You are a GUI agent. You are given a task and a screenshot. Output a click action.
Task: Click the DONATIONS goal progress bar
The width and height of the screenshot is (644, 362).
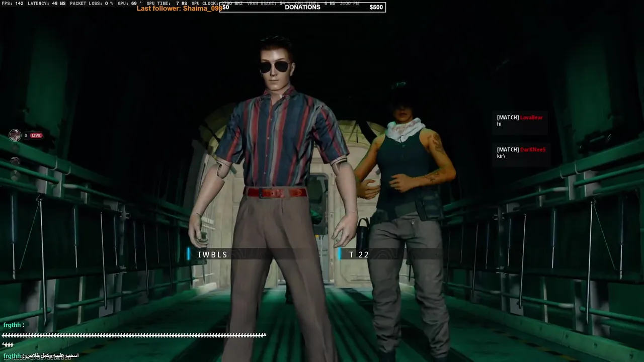point(302,7)
